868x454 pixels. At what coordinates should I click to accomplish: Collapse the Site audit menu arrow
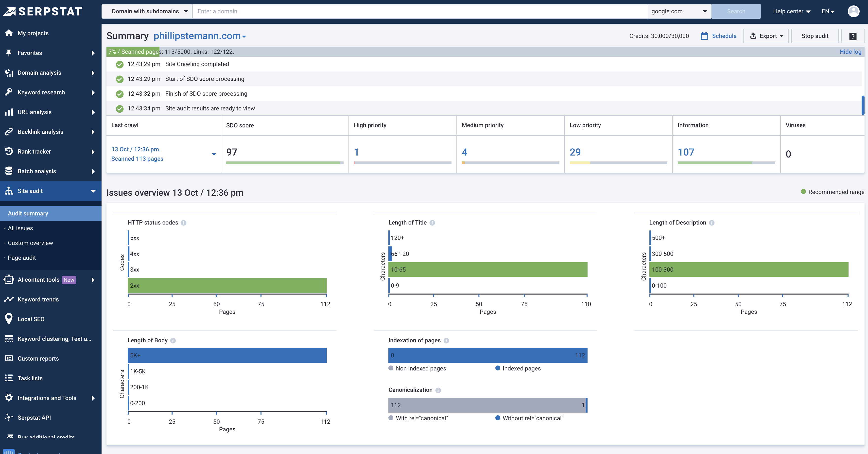click(x=93, y=191)
